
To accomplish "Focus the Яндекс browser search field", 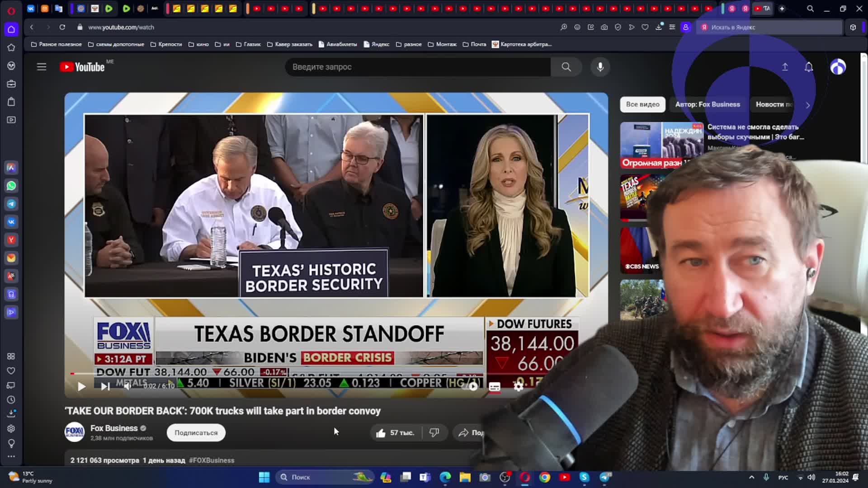I will click(769, 27).
